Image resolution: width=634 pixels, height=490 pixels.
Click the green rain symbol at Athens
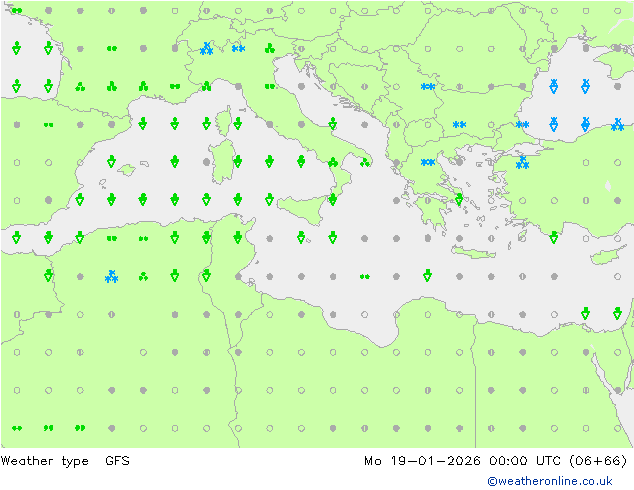459,199
